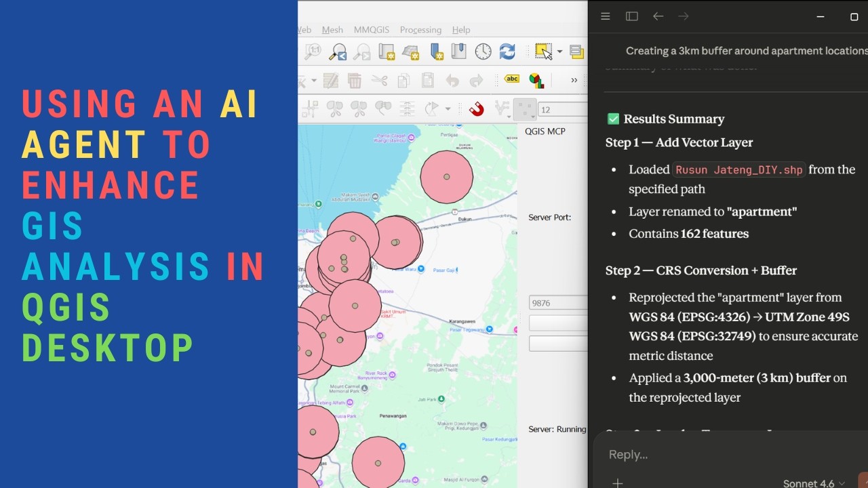Click the Zoom to Native Resolution icon

click(313, 52)
